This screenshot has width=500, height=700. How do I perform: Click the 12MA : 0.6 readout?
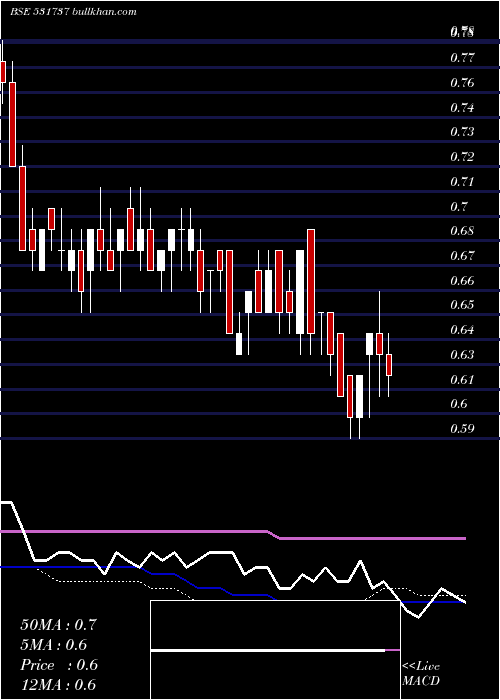tap(58, 685)
